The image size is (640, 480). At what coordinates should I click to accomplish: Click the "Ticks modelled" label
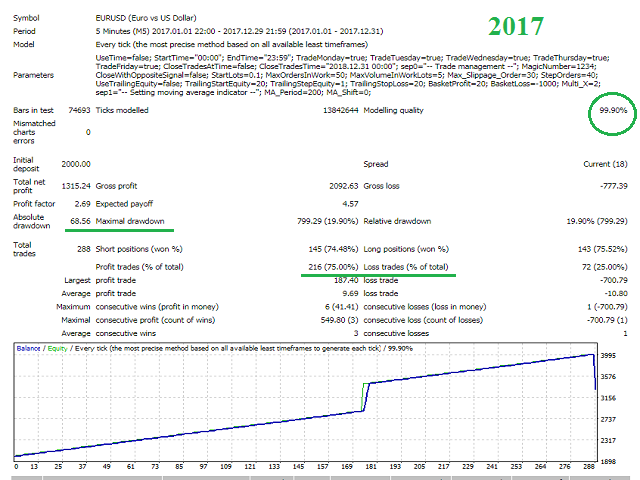pos(122,110)
